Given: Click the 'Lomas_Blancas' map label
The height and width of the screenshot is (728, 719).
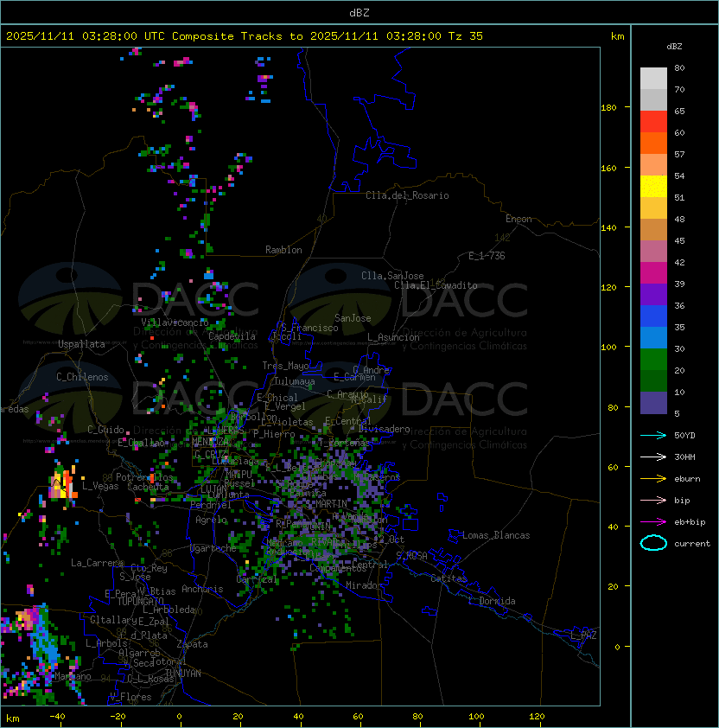Looking at the screenshot, I should 496,535.
